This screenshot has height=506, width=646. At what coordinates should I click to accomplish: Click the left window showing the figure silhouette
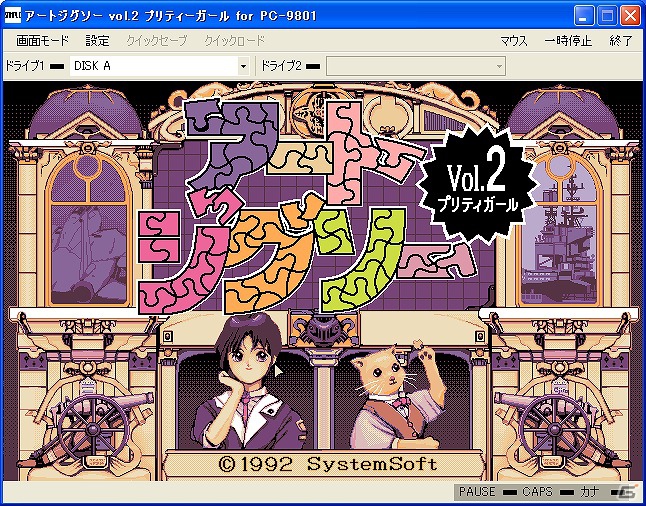click(88, 230)
